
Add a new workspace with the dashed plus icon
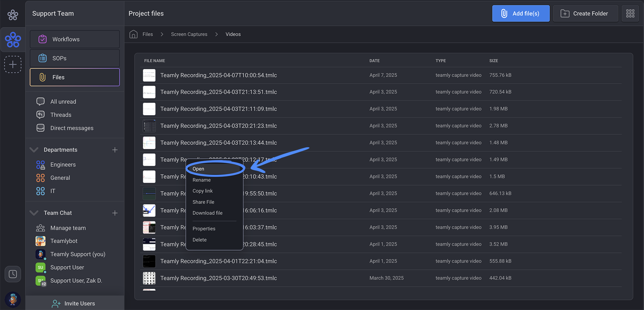tap(13, 64)
